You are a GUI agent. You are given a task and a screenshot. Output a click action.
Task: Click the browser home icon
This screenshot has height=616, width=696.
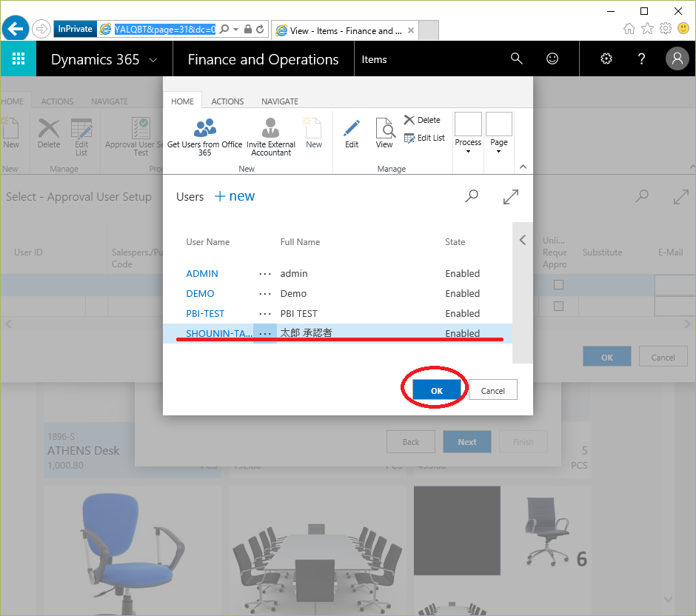click(629, 29)
